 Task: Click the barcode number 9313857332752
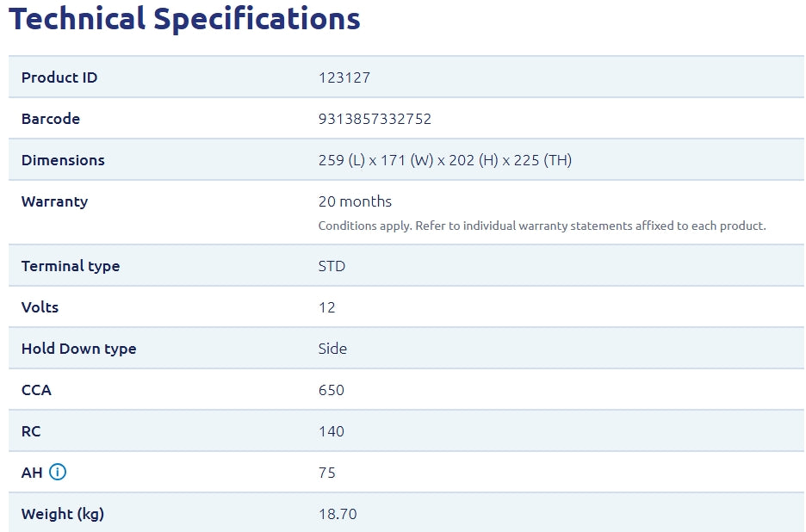pyautogui.click(x=375, y=119)
